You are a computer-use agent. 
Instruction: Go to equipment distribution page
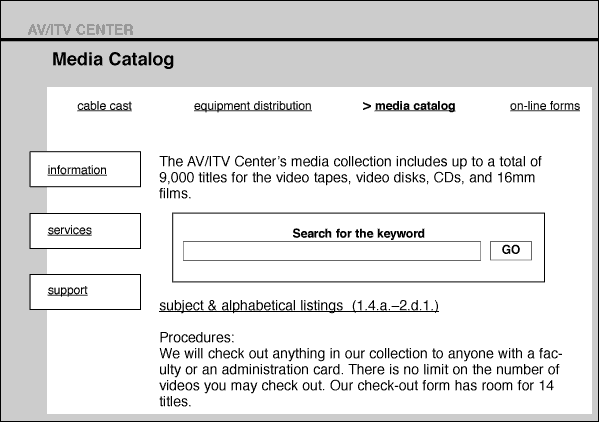point(253,106)
